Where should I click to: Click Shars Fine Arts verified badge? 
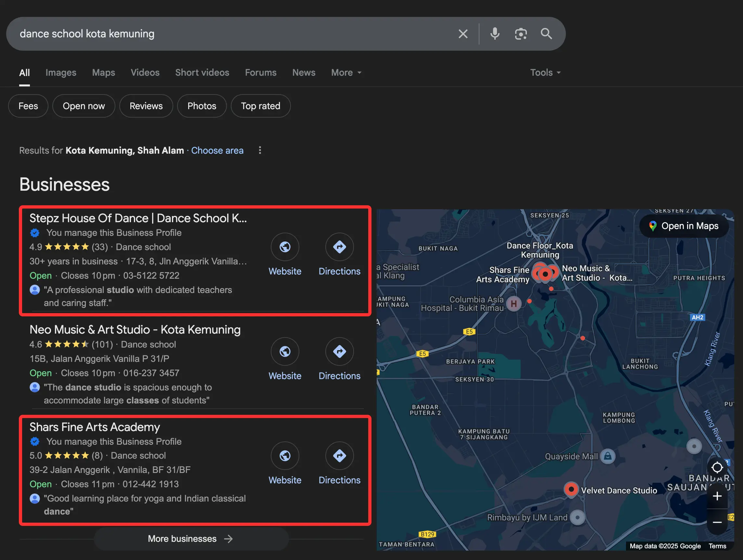34,441
